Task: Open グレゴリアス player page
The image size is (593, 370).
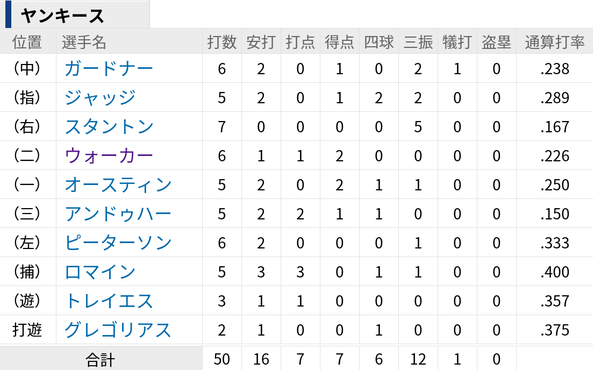Action: click(x=118, y=330)
